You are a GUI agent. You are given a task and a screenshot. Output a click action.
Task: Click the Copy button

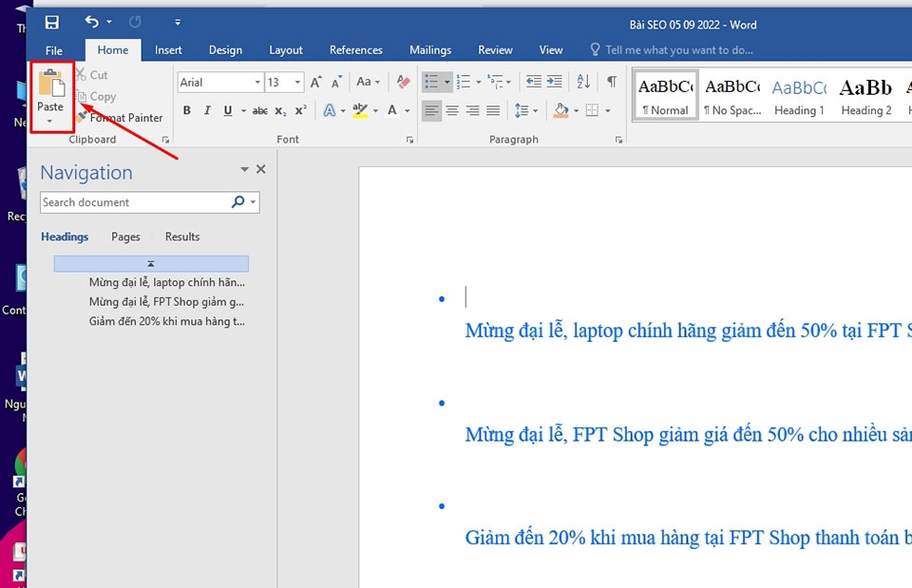pyautogui.click(x=97, y=97)
